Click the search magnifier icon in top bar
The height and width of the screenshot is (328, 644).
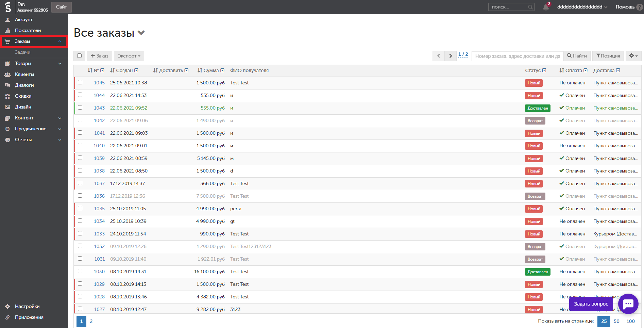530,7
